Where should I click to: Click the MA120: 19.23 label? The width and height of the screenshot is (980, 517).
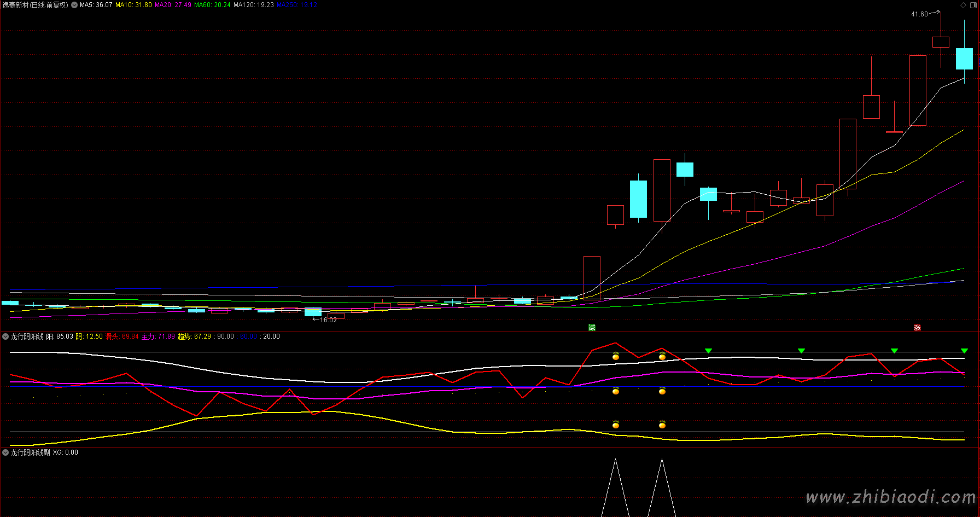(x=254, y=5)
